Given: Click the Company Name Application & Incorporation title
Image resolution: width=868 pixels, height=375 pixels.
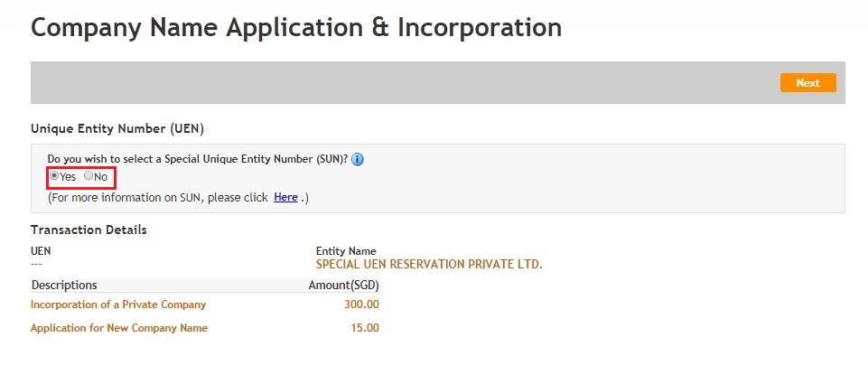Looking at the screenshot, I should (296, 27).
